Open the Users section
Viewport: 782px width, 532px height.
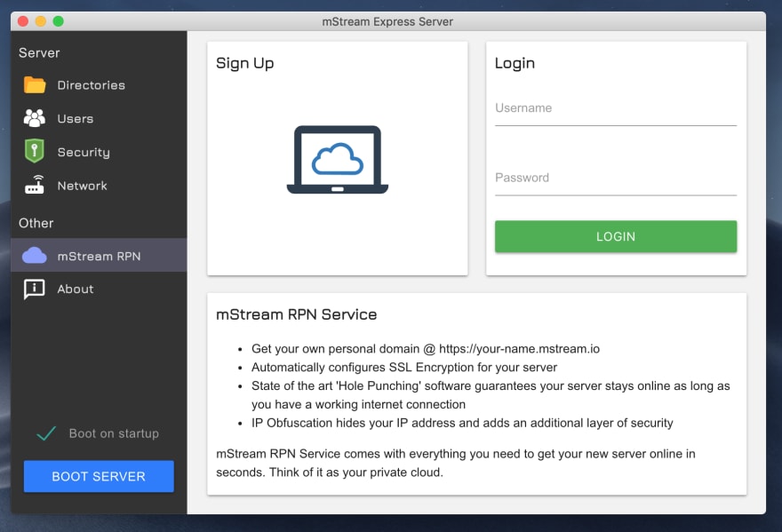[x=99, y=118]
